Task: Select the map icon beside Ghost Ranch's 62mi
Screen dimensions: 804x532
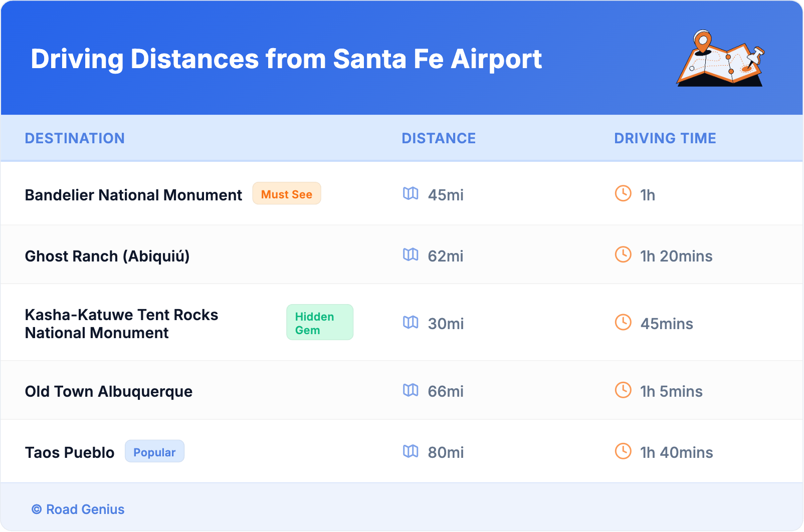Action: (x=411, y=256)
